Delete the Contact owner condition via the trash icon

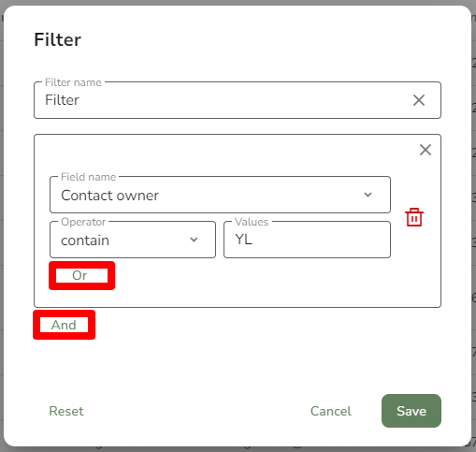414,217
